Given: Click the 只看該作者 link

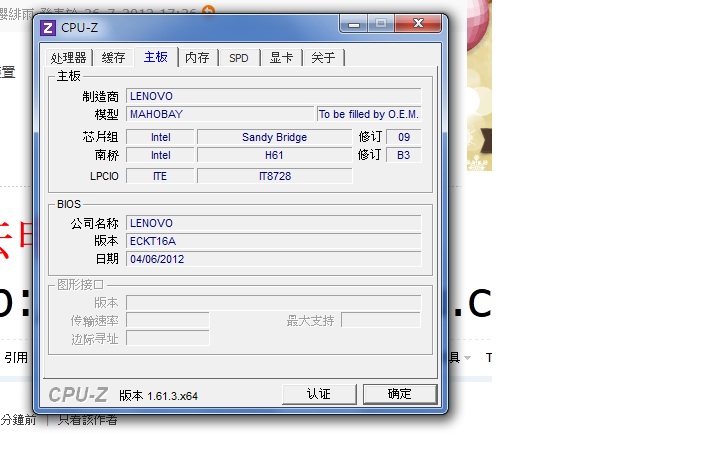Looking at the screenshot, I should [x=87, y=421].
